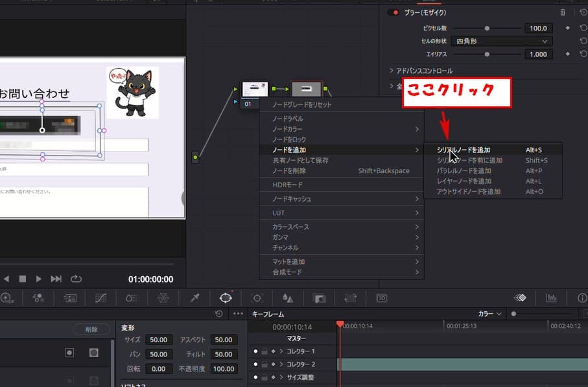The width and height of the screenshot is (588, 387).
Task: Open the Curves palette icon
Action: (x=100, y=298)
